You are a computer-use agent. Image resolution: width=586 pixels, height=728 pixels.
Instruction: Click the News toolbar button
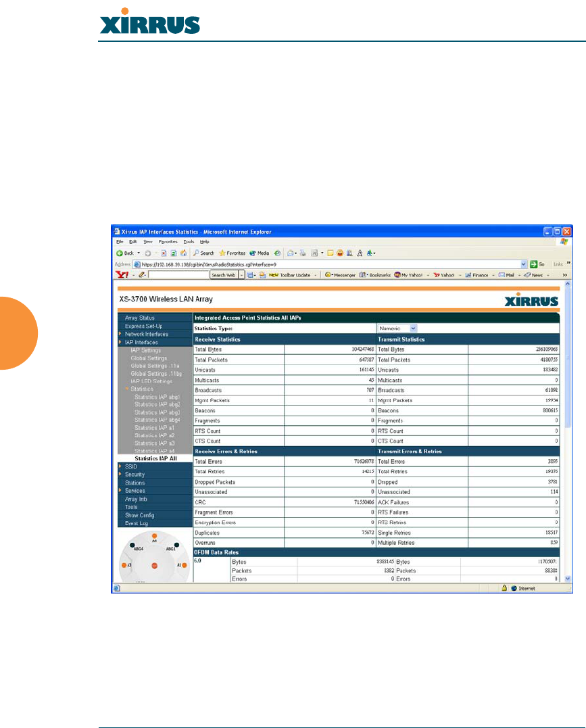(x=533, y=275)
